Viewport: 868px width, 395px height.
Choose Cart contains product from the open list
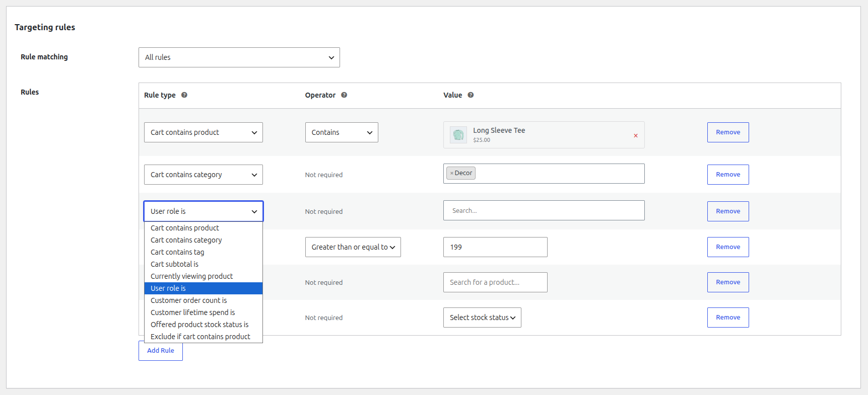coord(204,228)
